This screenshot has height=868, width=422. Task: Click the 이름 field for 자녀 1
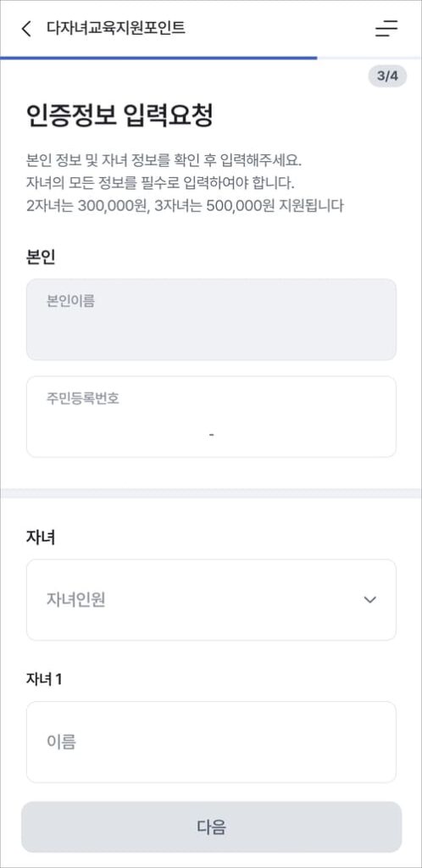211,742
